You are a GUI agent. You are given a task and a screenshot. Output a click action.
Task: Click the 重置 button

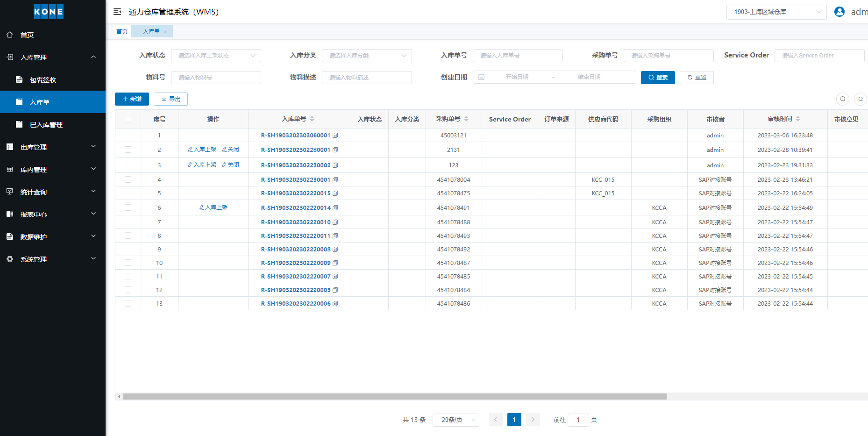[x=697, y=78]
